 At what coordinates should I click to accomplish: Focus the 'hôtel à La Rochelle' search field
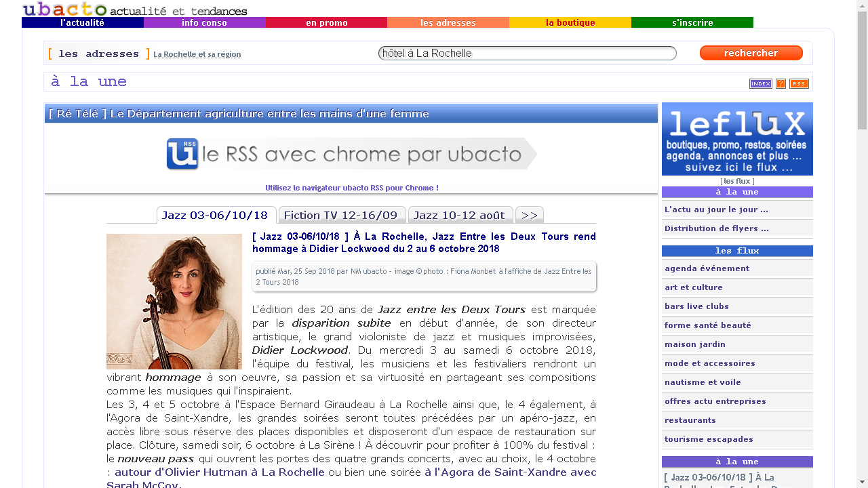pos(528,53)
